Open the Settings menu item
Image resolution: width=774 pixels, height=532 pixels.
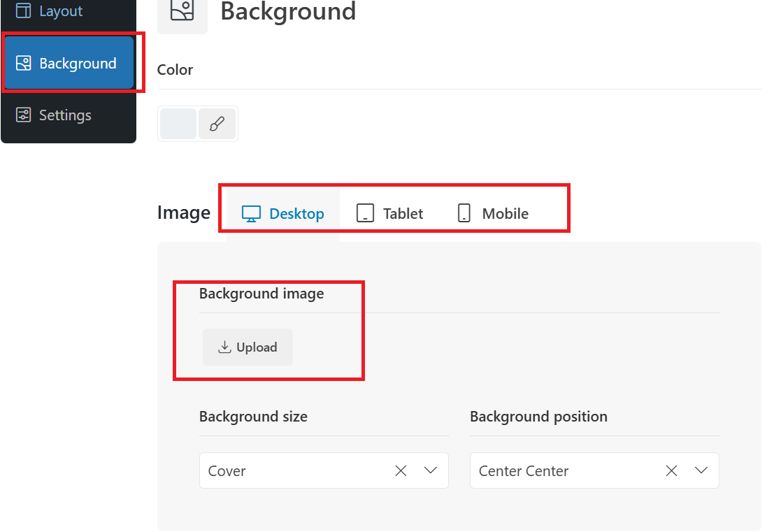click(69, 115)
